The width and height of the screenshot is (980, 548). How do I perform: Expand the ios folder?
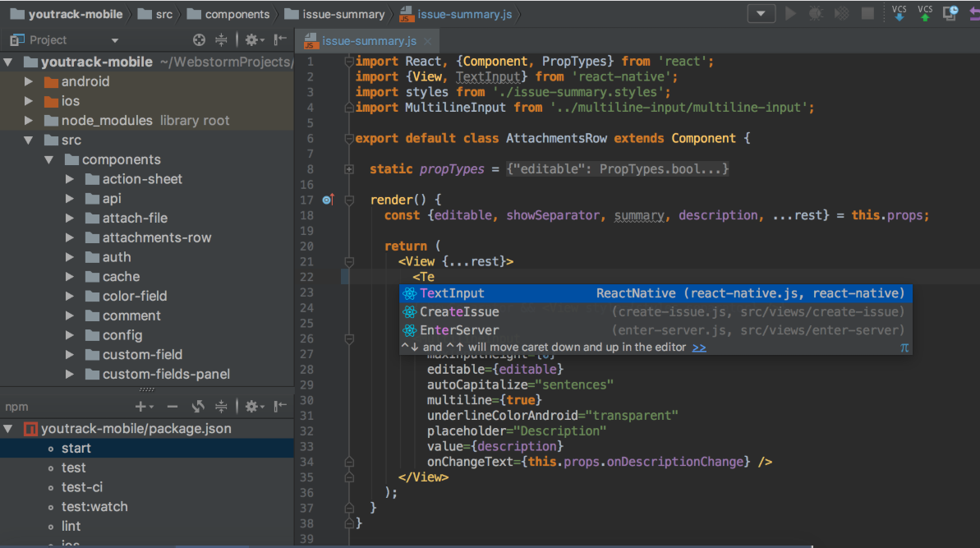(x=28, y=100)
